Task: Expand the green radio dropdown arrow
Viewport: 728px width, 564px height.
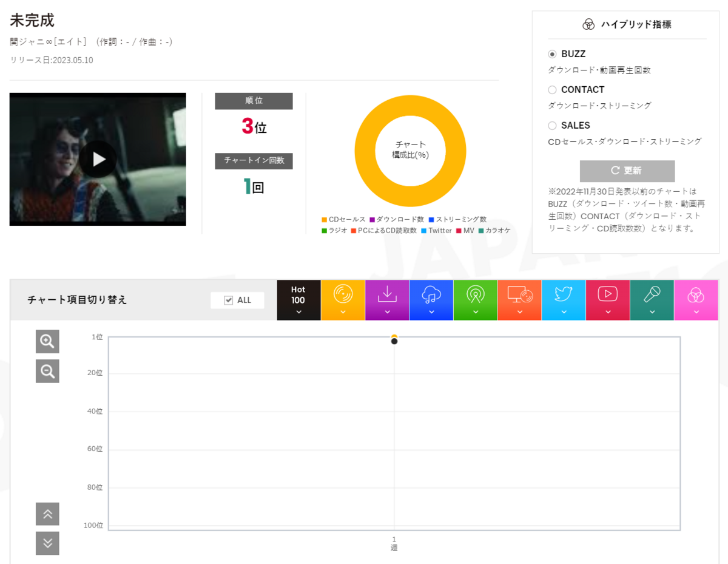Action: [476, 312]
